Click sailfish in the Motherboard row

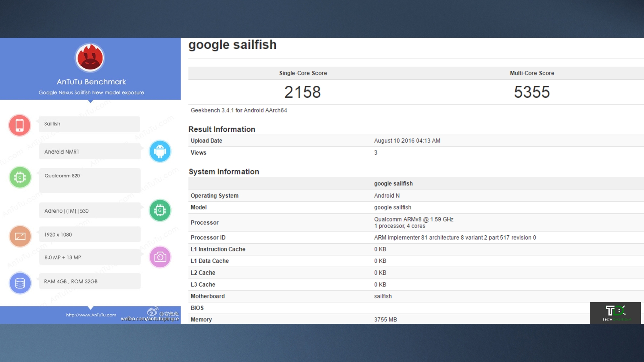click(383, 296)
